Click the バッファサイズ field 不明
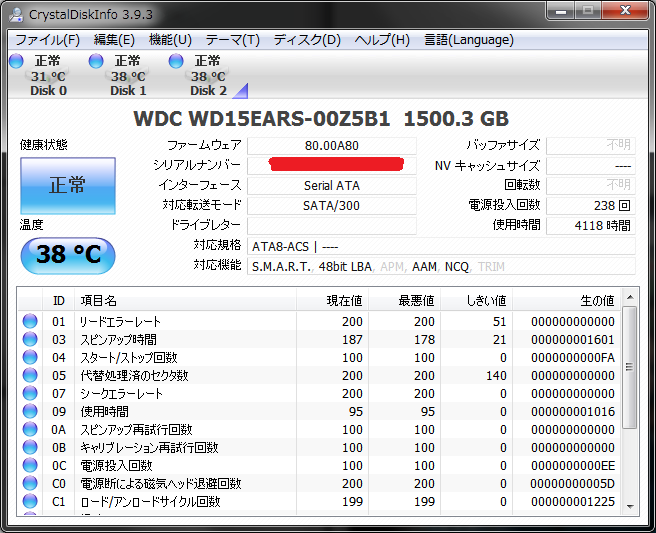The image size is (656, 533). point(591,146)
